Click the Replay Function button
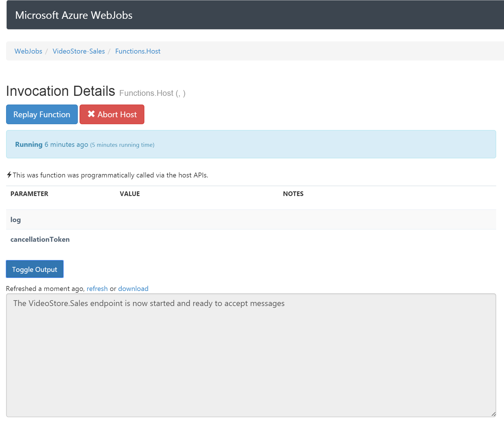 pyautogui.click(x=42, y=114)
